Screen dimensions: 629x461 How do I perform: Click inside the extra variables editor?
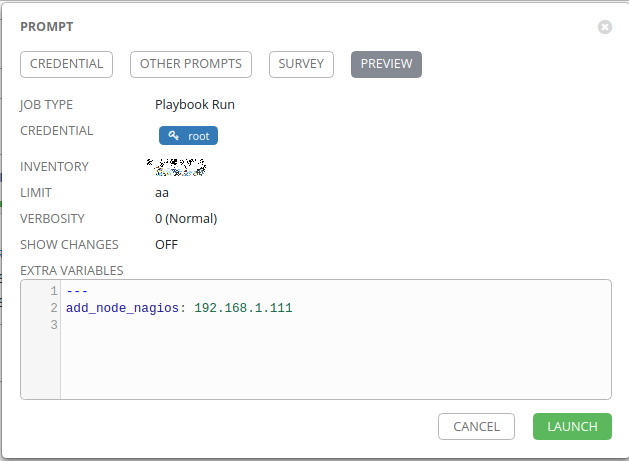click(316, 339)
